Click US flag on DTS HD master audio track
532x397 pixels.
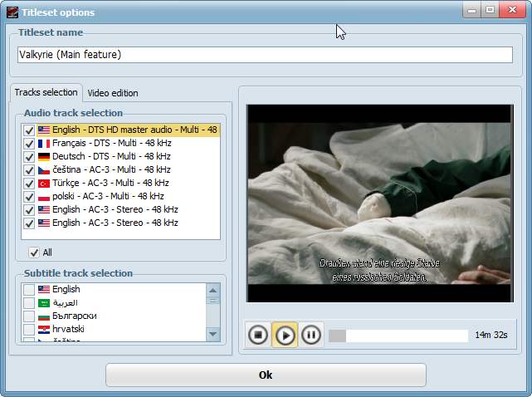44,130
